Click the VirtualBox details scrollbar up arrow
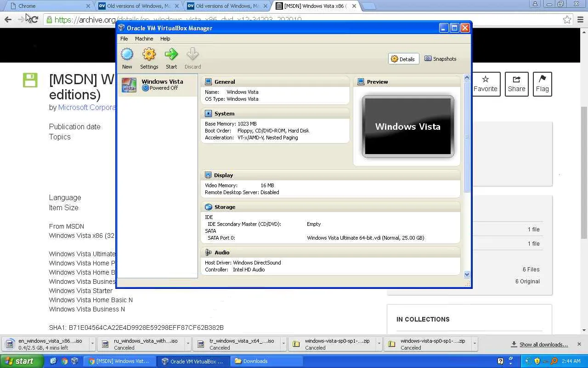 point(467,78)
